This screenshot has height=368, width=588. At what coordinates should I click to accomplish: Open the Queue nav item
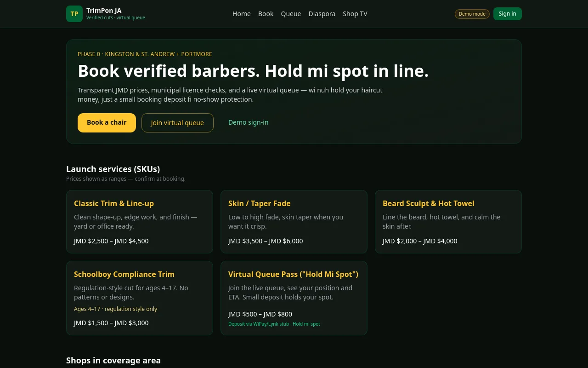[291, 14]
